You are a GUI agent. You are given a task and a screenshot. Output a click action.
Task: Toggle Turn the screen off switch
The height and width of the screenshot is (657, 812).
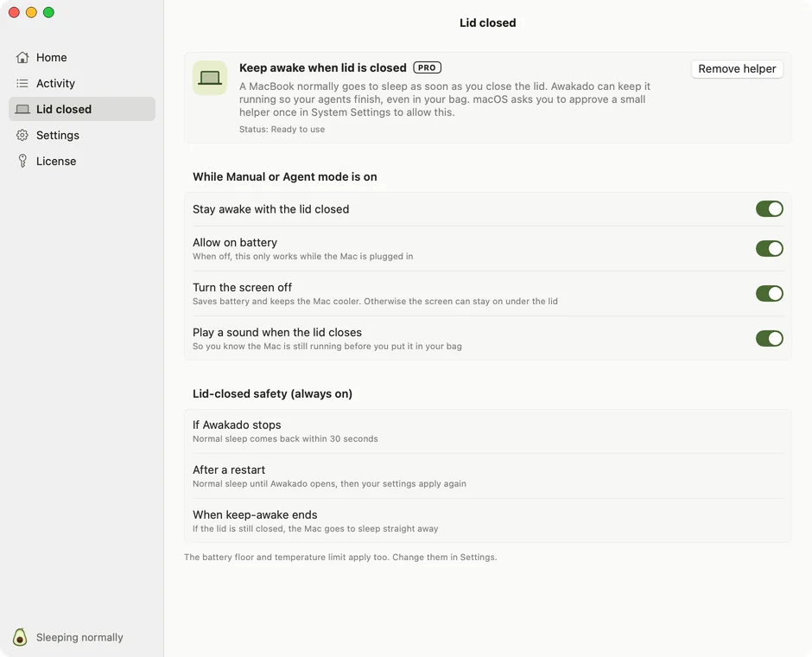coord(769,293)
